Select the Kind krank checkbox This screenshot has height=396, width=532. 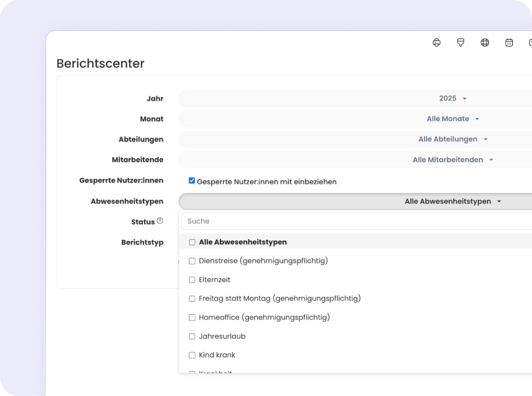[x=192, y=355]
